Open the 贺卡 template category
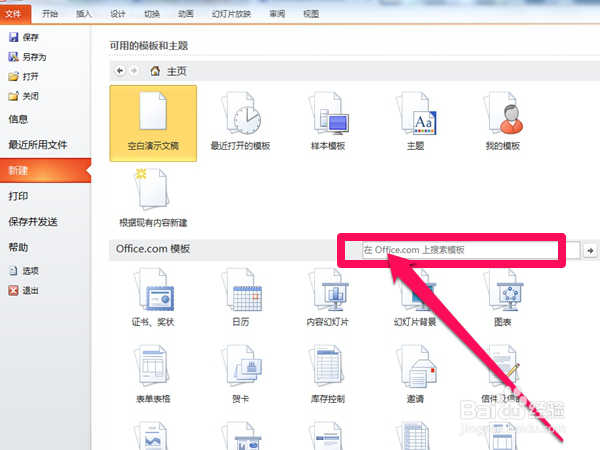The width and height of the screenshot is (600, 450). coord(240,374)
